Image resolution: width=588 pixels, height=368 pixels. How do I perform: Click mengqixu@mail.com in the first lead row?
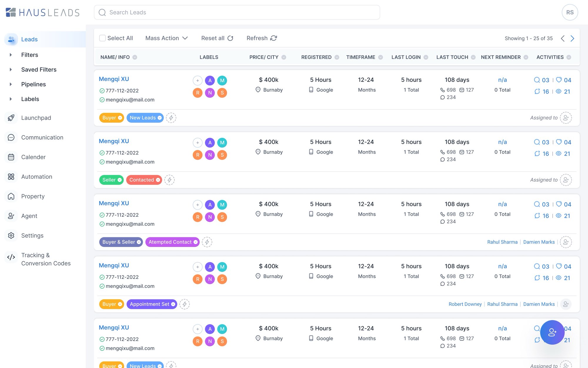point(130,100)
